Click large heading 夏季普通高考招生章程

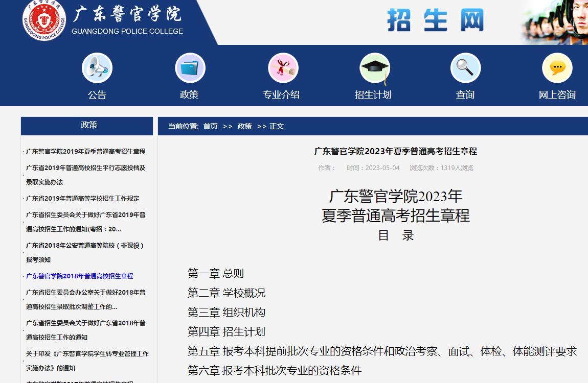click(396, 216)
